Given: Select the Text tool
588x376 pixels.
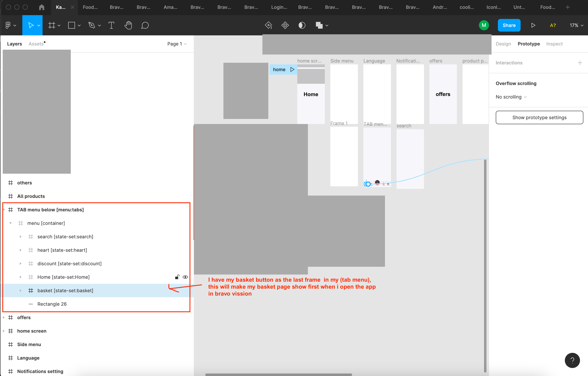Looking at the screenshot, I should pos(111,25).
